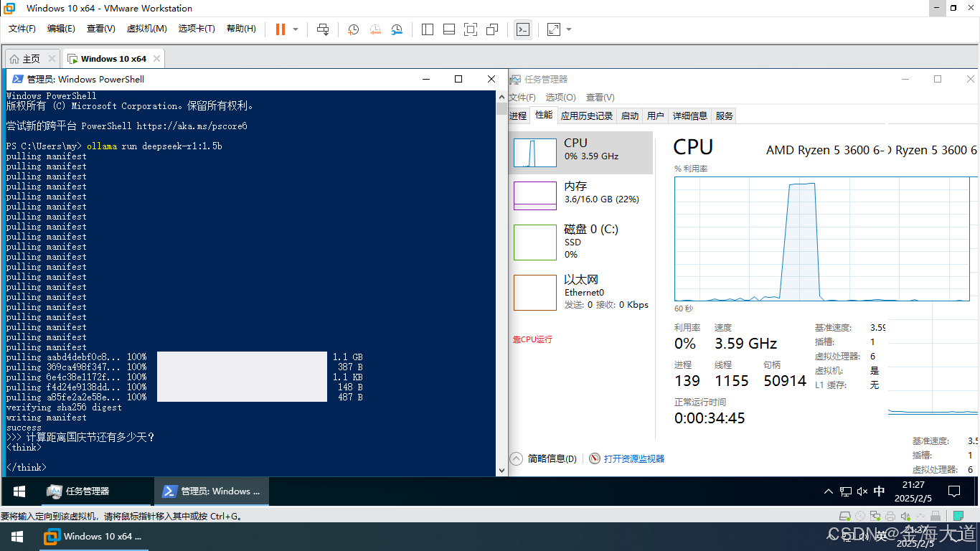This screenshot has height=551, width=980.
Task: Click the PowerShell scrollbar up arrow
Action: point(501,95)
